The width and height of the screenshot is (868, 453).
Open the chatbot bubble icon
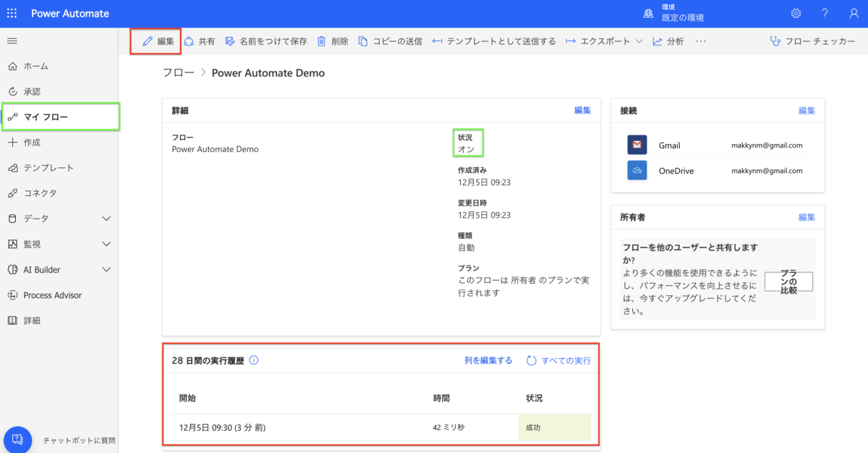tap(18, 439)
